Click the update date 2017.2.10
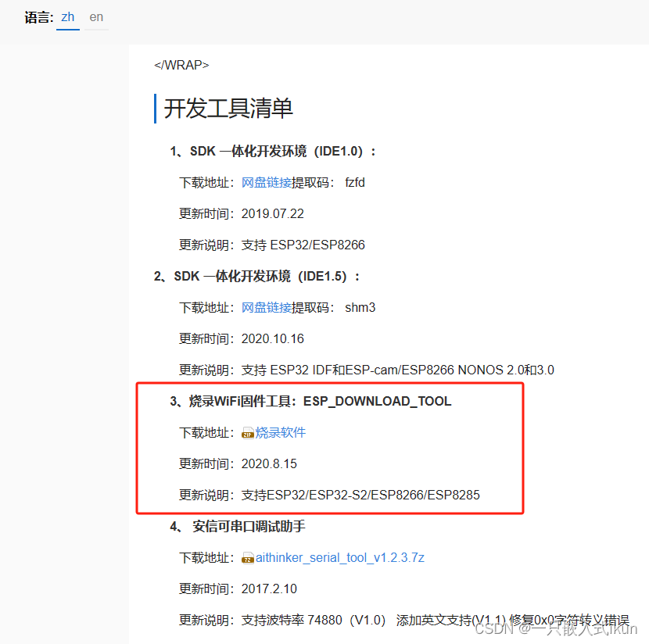Image resolution: width=649 pixels, height=644 pixels. (269, 589)
